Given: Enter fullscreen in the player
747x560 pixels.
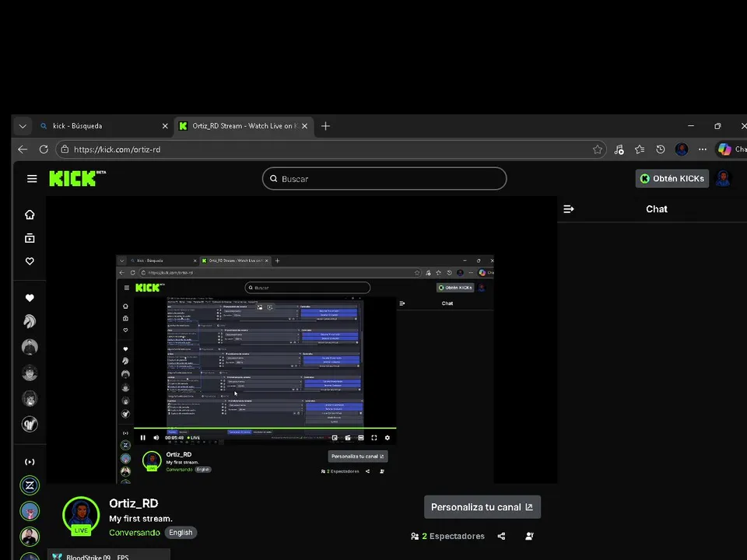Looking at the screenshot, I should pyautogui.click(x=374, y=438).
